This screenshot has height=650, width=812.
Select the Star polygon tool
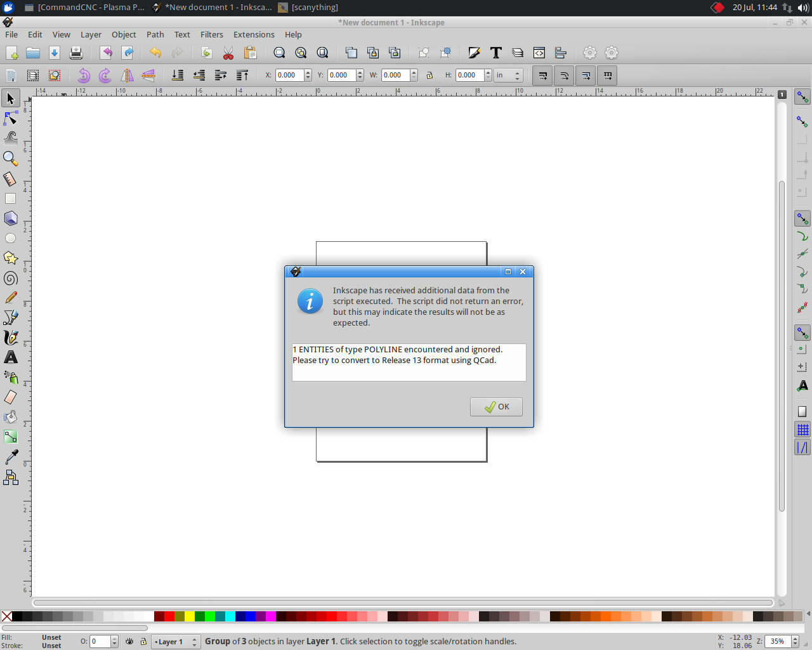11,258
